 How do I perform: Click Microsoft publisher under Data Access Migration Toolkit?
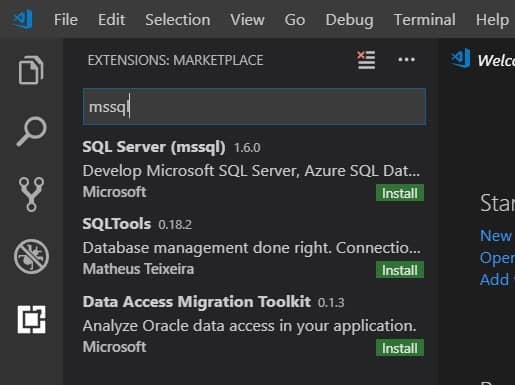coord(114,347)
